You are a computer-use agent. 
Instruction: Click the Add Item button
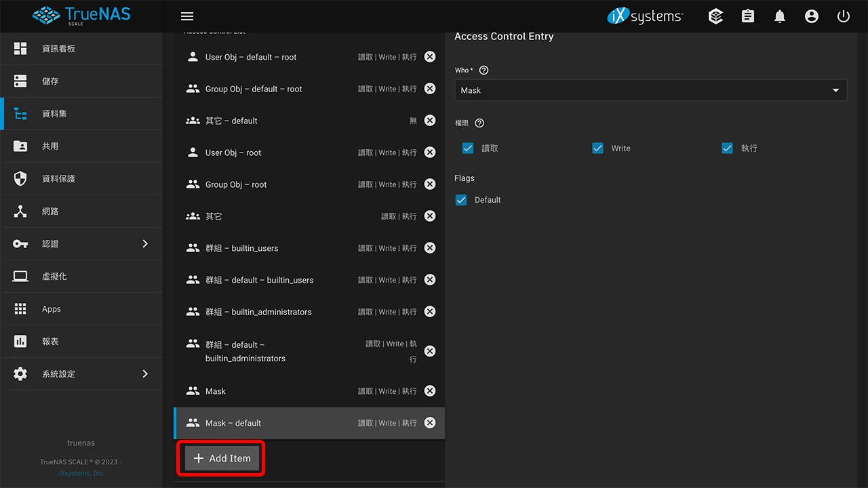(x=222, y=458)
